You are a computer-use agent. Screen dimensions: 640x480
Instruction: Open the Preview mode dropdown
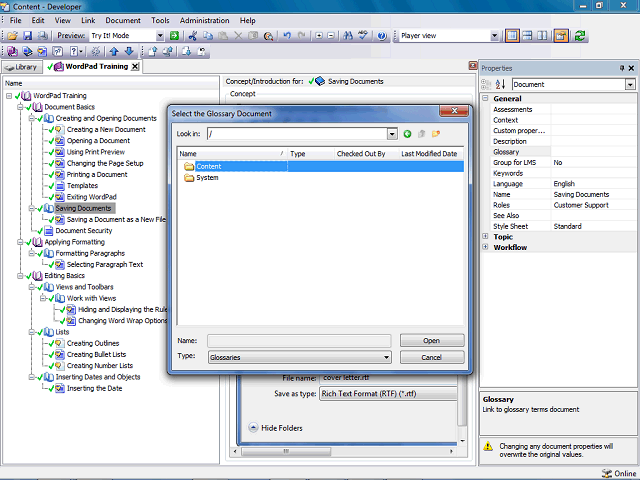[160, 36]
